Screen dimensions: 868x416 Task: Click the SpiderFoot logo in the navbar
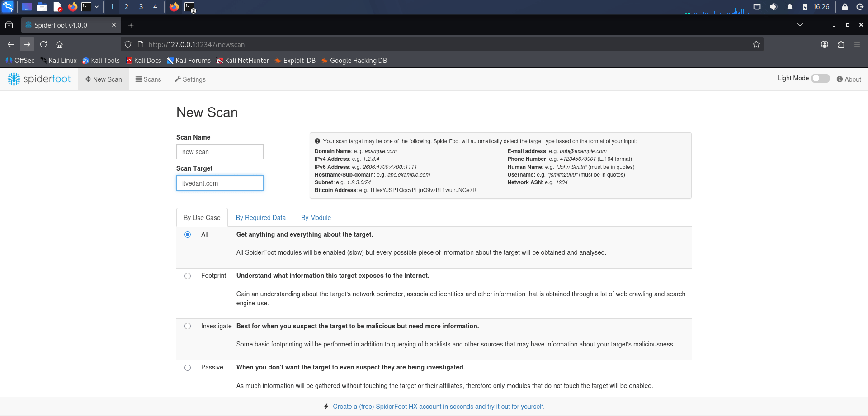39,79
